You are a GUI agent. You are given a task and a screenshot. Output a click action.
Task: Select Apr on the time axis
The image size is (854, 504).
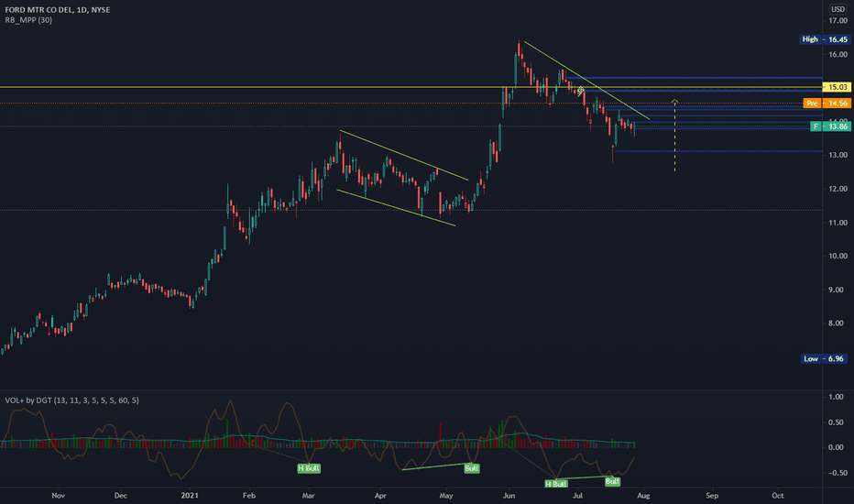(x=380, y=496)
